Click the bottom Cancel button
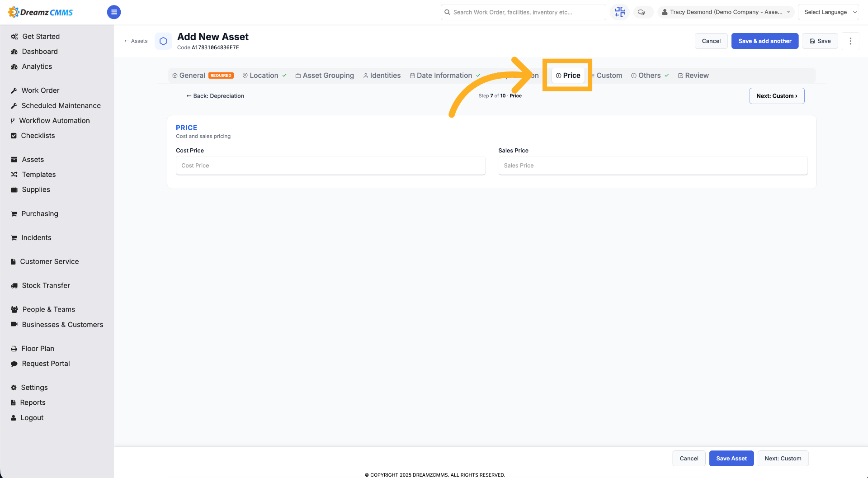 tap(689, 459)
